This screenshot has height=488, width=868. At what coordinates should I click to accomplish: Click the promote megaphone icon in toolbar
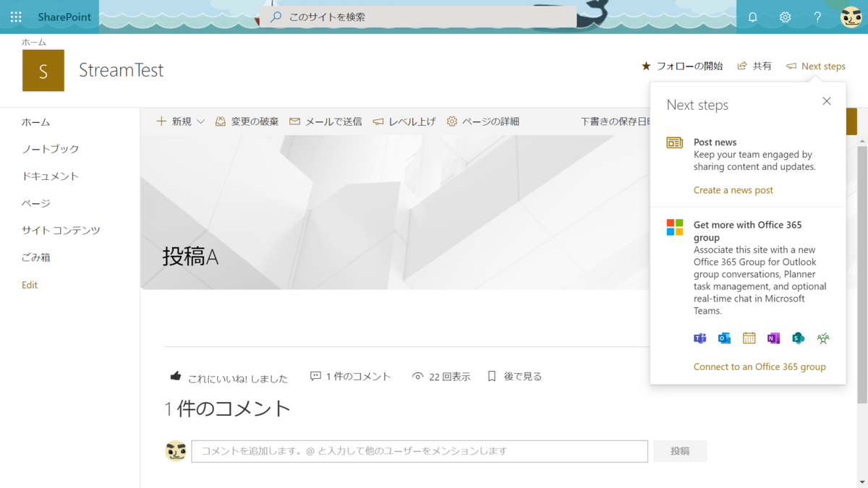(378, 121)
